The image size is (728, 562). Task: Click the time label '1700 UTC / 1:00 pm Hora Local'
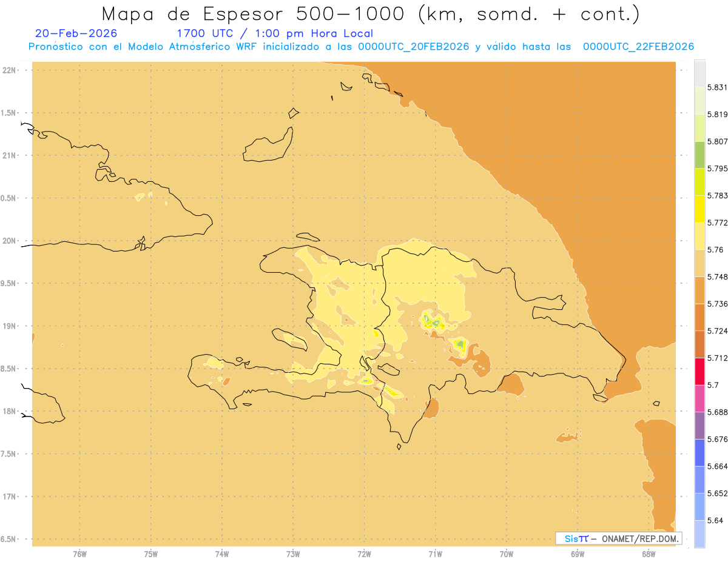point(274,33)
